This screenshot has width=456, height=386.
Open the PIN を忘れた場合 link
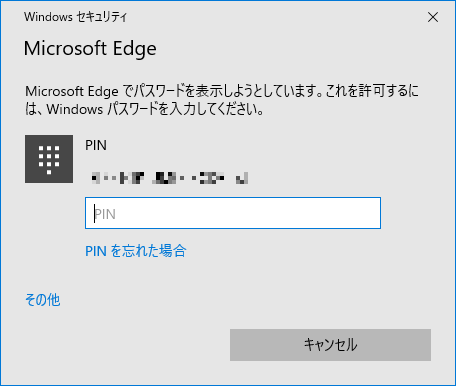[x=136, y=251]
